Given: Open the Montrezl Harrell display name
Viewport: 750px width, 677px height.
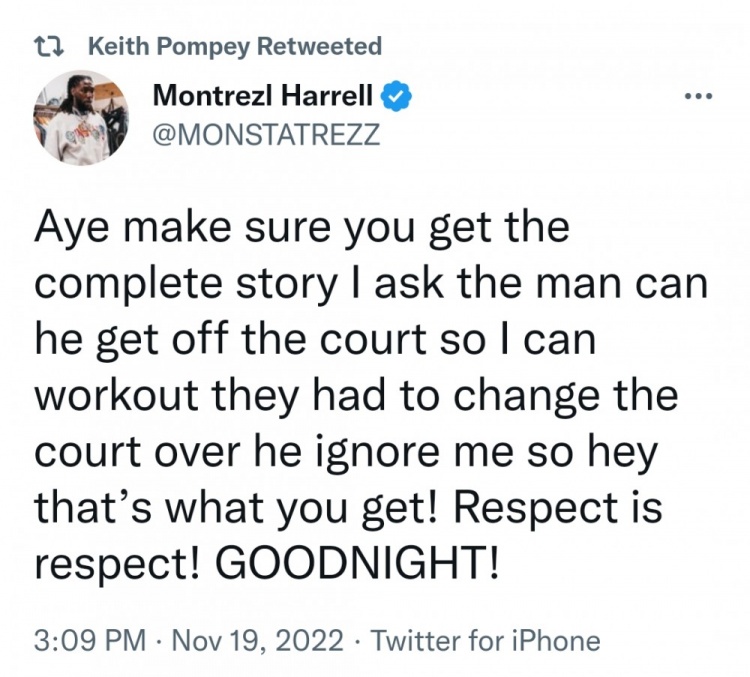Looking at the screenshot, I should [x=264, y=97].
